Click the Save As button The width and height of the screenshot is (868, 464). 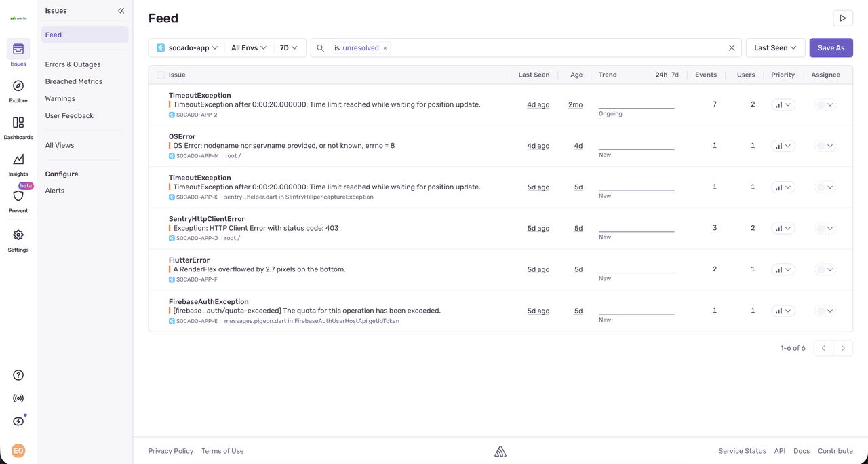click(x=831, y=47)
